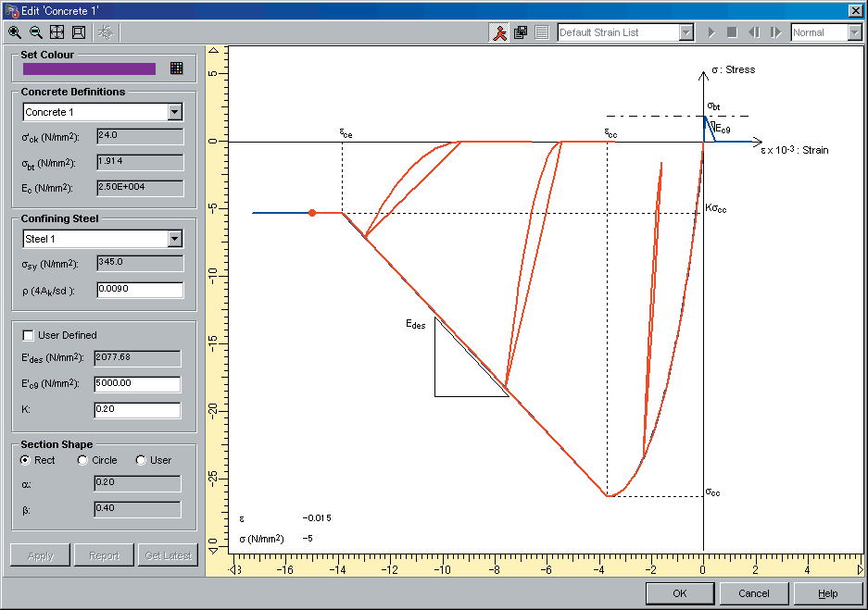The height and width of the screenshot is (610, 868).
Task: Select the User section shape option
Action: (x=141, y=460)
